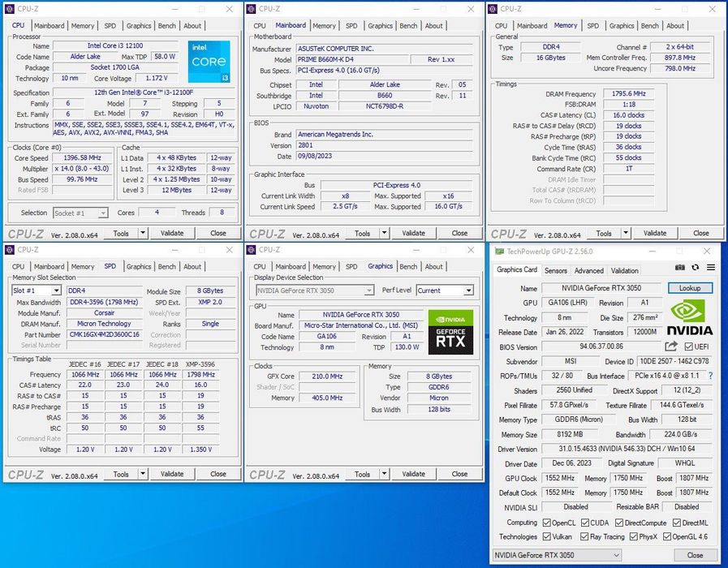This screenshot has width=728, height=568.
Task: Open Mainboard tab in the CPU window
Action: click(x=50, y=26)
